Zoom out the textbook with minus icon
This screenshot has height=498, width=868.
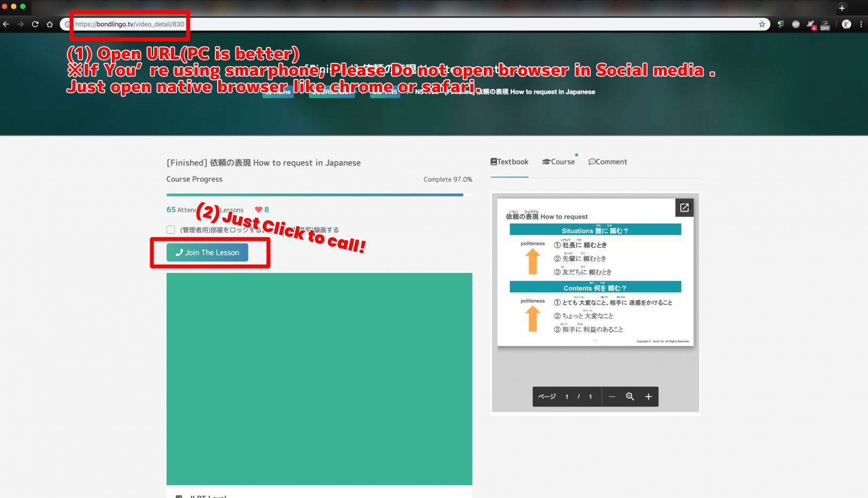(x=612, y=397)
